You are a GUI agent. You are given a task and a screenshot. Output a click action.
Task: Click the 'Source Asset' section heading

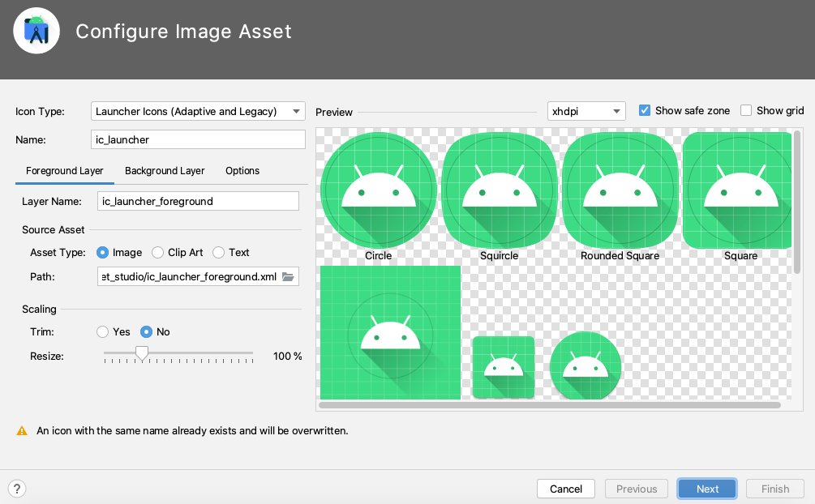pyautogui.click(x=53, y=229)
